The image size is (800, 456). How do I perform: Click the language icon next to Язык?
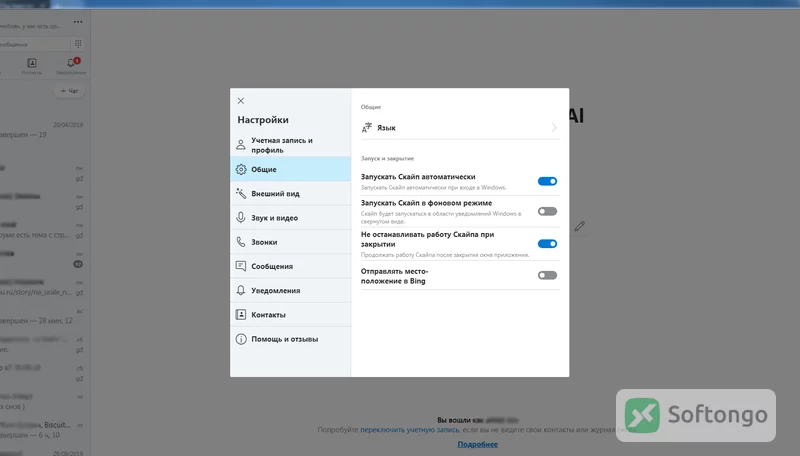tap(367, 128)
